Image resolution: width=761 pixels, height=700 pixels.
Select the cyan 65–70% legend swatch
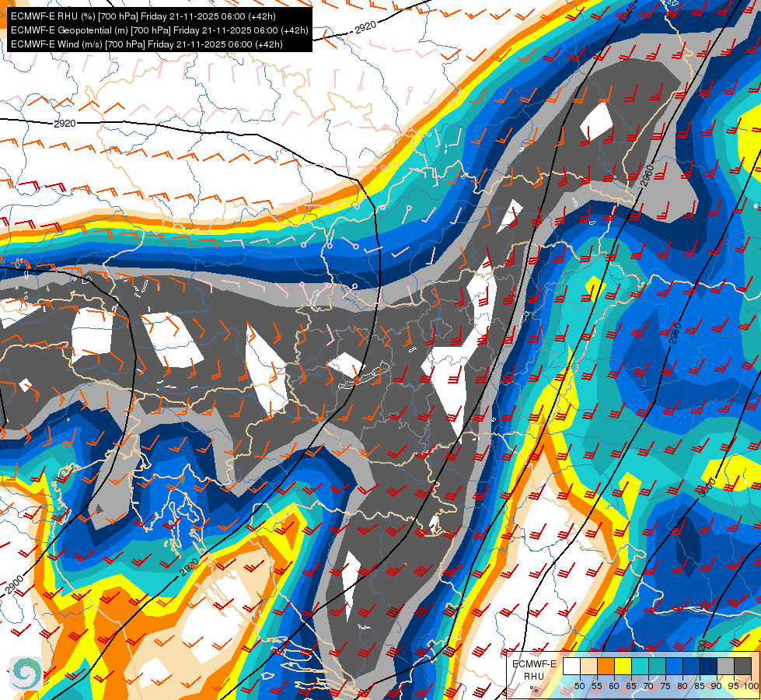(641, 666)
